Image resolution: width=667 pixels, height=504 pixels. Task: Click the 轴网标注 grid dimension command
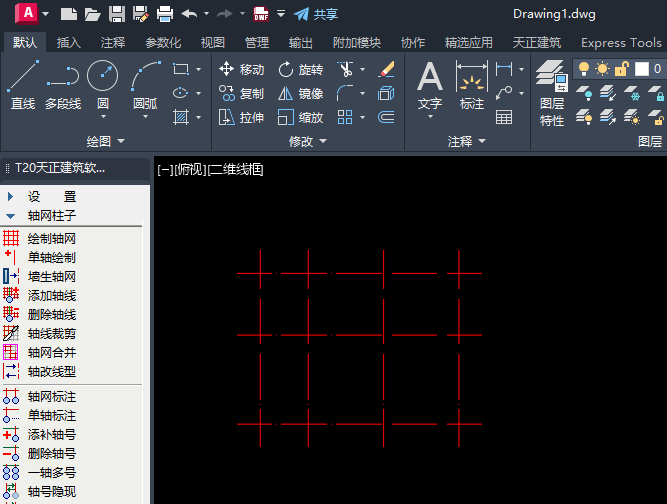point(51,397)
